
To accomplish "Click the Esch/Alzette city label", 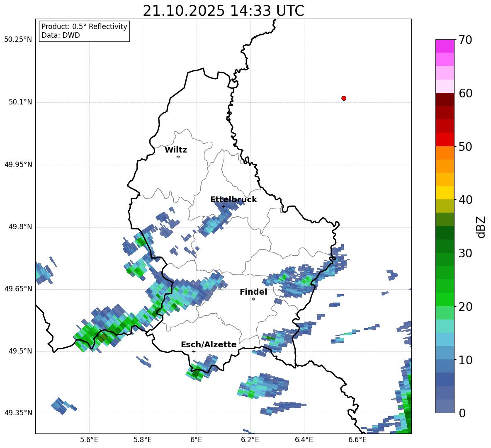I will (x=209, y=344).
